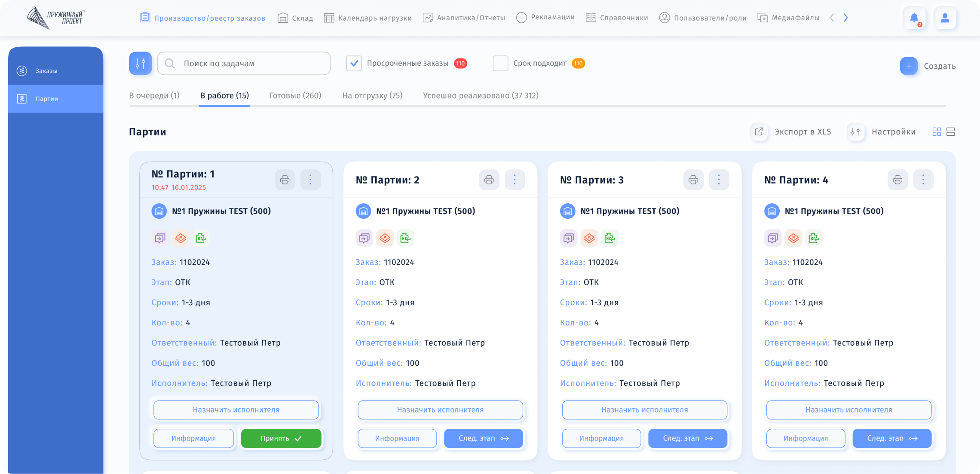This screenshot has width=980, height=474.
Task: Click the orange layers icon in batch 3
Action: [589, 238]
